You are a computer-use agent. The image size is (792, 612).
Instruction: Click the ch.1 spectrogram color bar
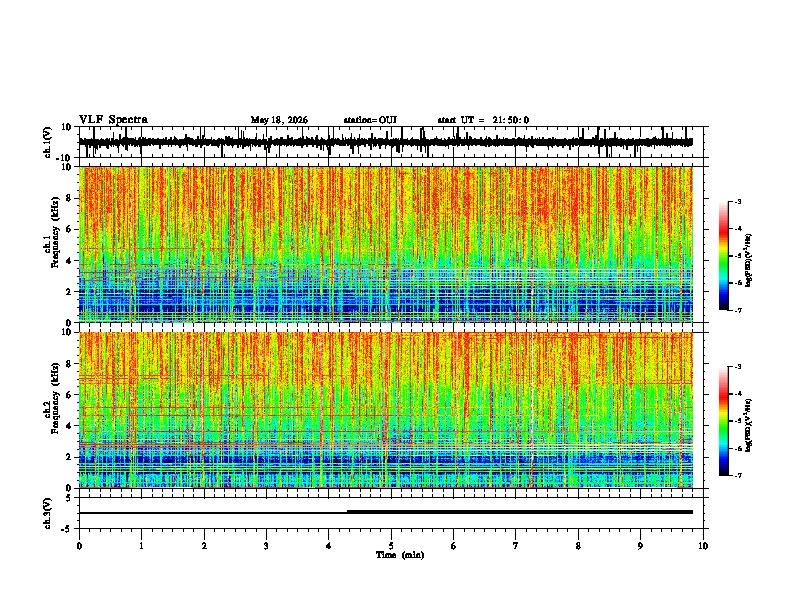724,256
